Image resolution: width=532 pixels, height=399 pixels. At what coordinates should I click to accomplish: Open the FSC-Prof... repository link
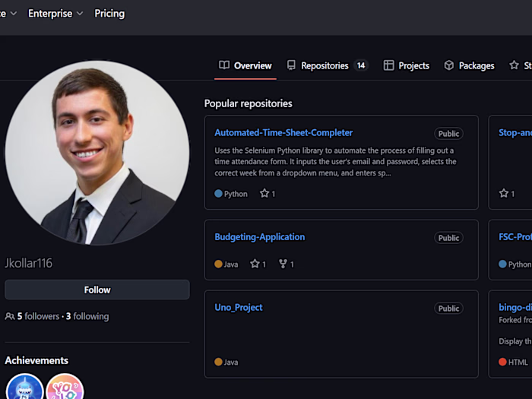[515, 237]
